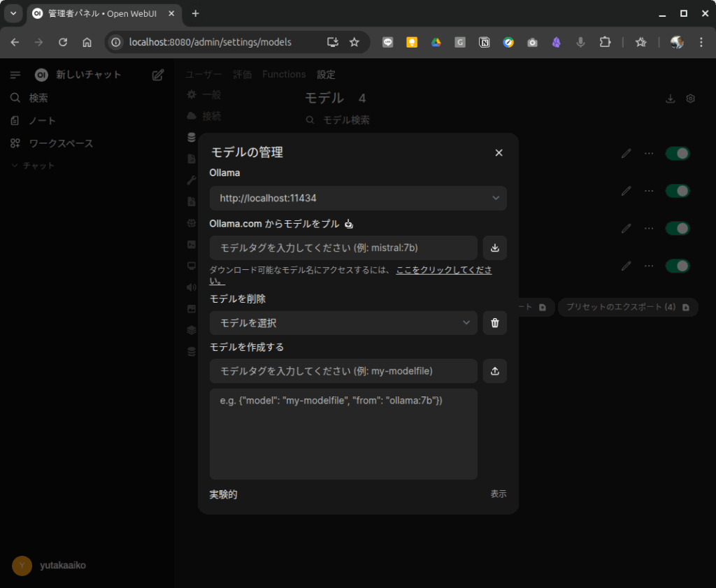Open the ユーザー tab
716x588 pixels.
click(x=203, y=74)
